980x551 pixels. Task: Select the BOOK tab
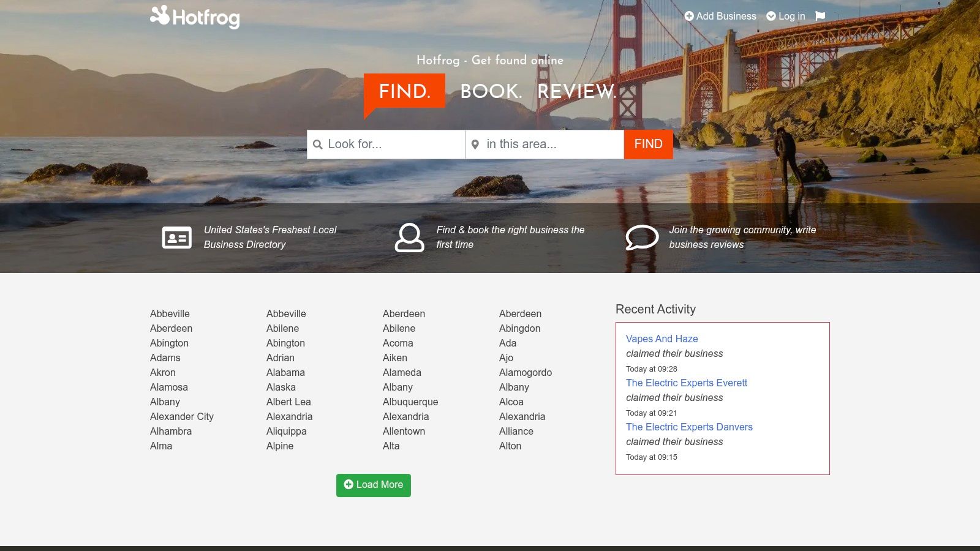click(x=491, y=91)
